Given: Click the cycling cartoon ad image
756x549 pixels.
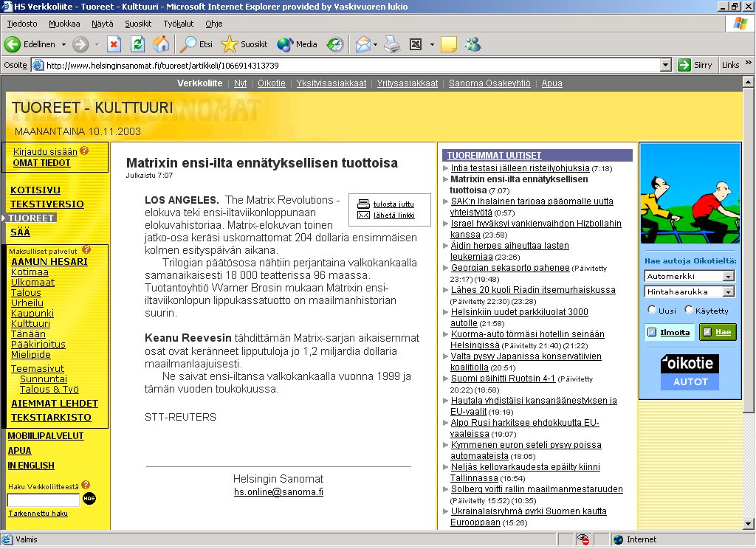Looking at the screenshot, I should (x=690, y=194).
